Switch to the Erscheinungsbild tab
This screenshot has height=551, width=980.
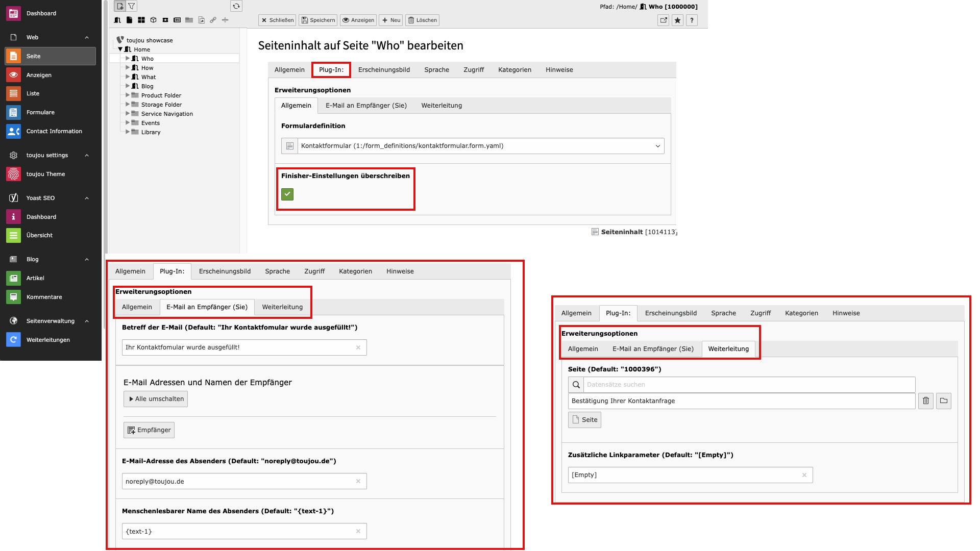tap(384, 70)
